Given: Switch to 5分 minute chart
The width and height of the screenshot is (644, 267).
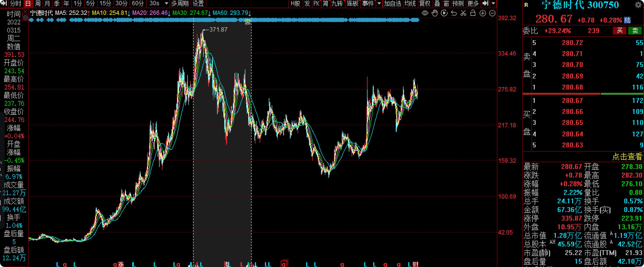Looking at the screenshot, I should [91, 4].
